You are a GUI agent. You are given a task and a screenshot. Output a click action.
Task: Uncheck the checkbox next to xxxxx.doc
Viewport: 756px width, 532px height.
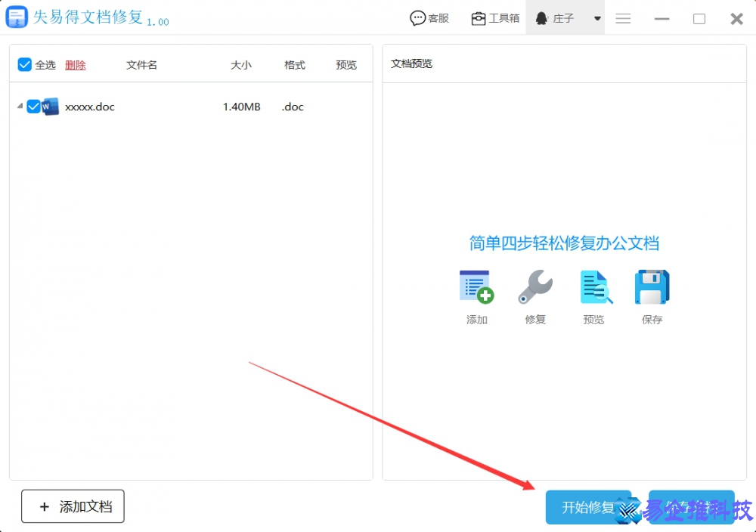pos(34,107)
